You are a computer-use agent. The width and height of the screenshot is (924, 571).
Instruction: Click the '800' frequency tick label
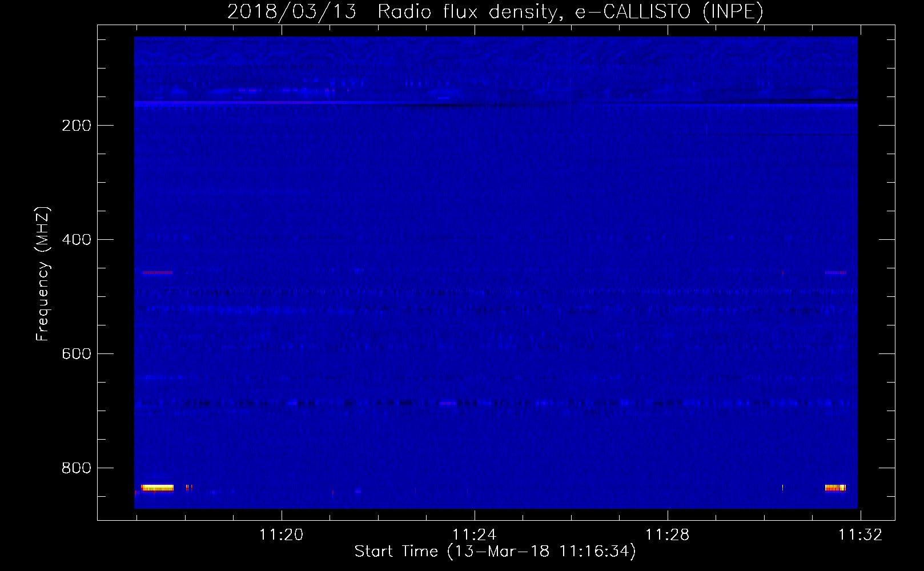point(77,468)
